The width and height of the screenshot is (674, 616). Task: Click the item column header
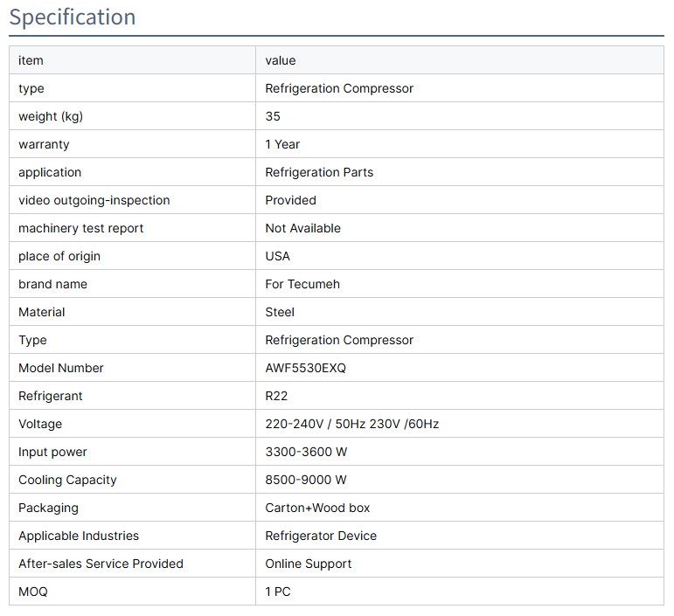tap(31, 60)
